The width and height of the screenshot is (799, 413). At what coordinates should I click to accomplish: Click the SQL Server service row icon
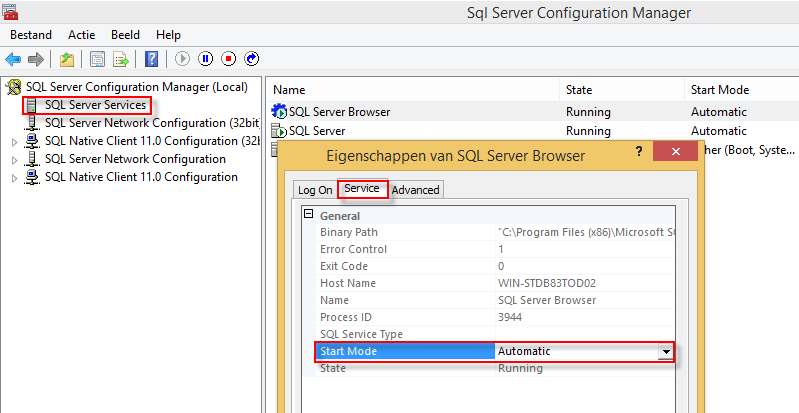point(279,131)
